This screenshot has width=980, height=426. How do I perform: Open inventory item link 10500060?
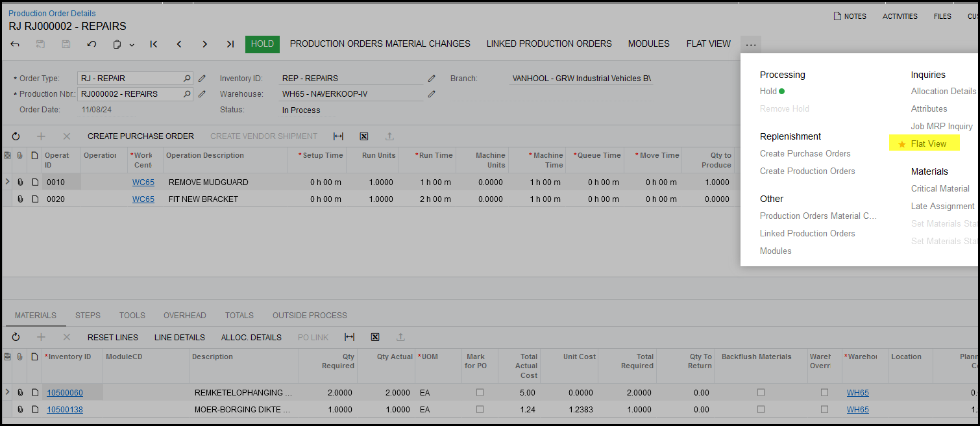pos(65,393)
